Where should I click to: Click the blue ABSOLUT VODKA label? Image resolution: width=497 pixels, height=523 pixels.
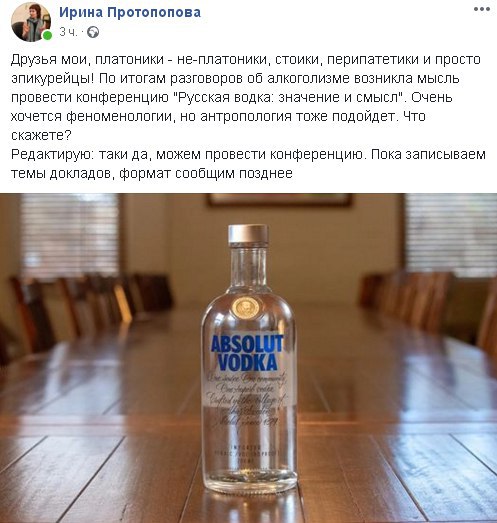pos(247,354)
